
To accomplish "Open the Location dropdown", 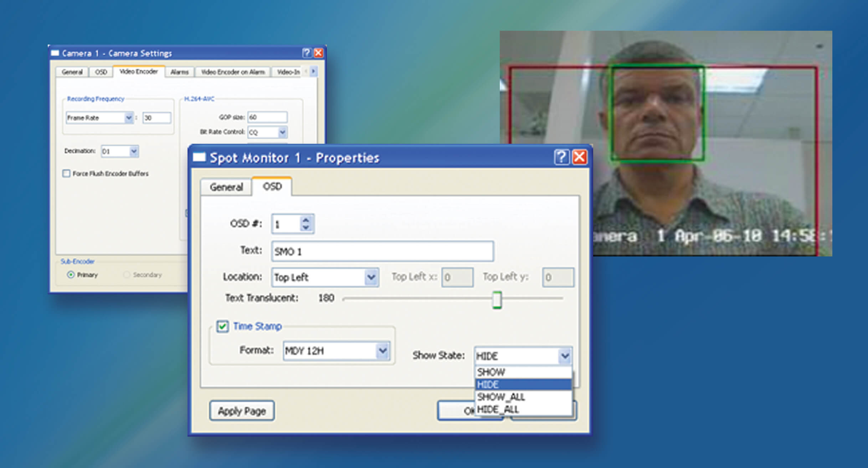I will click(371, 277).
